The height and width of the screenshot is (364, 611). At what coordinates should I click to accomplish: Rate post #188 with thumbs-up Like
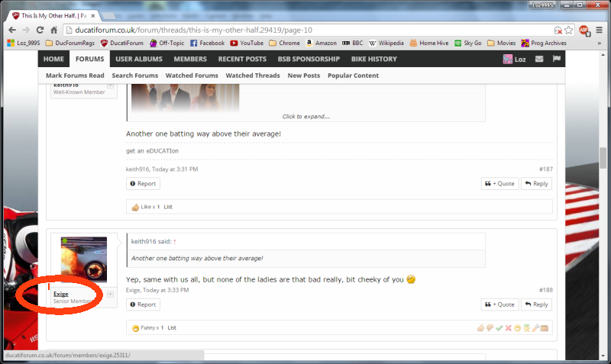(480, 327)
